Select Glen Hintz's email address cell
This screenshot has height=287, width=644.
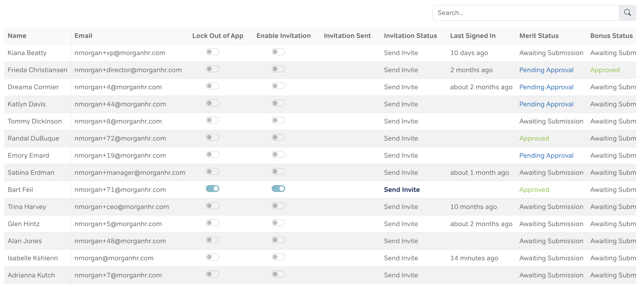[118, 224]
